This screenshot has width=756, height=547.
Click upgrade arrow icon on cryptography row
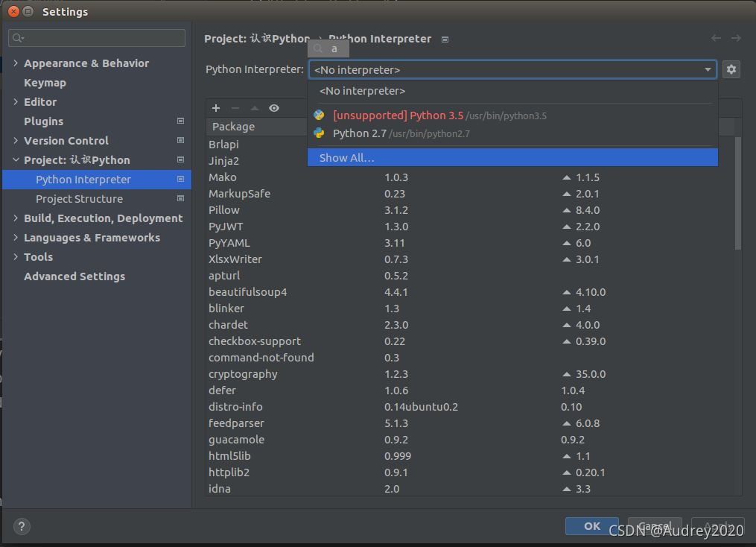(x=567, y=374)
